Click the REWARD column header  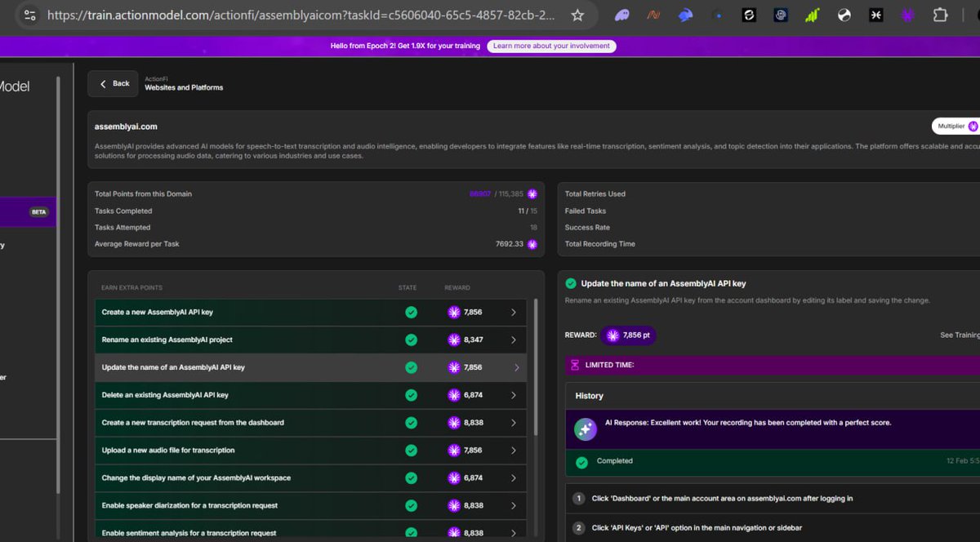(x=457, y=288)
